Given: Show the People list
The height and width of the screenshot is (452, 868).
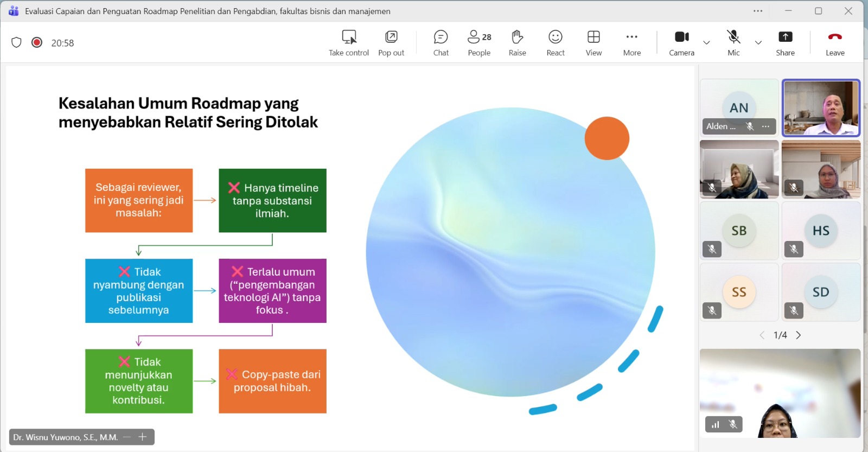Looking at the screenshot, I should pyautogui.click(x=479, y=43).
